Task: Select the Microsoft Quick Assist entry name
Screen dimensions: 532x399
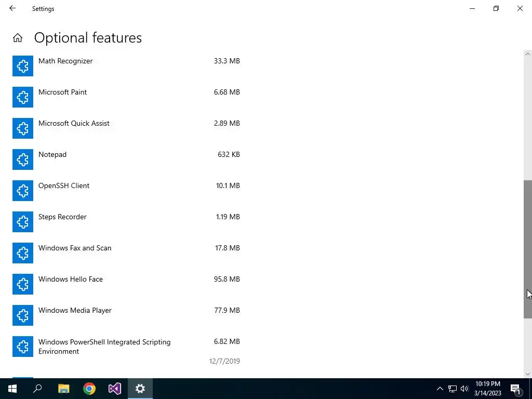Action: (x=74, y=124)
